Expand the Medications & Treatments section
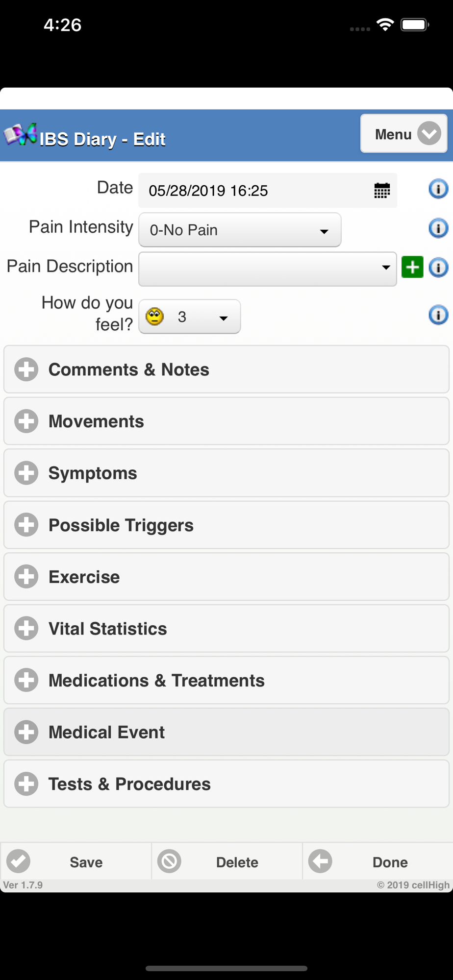 tap(226, 681)
